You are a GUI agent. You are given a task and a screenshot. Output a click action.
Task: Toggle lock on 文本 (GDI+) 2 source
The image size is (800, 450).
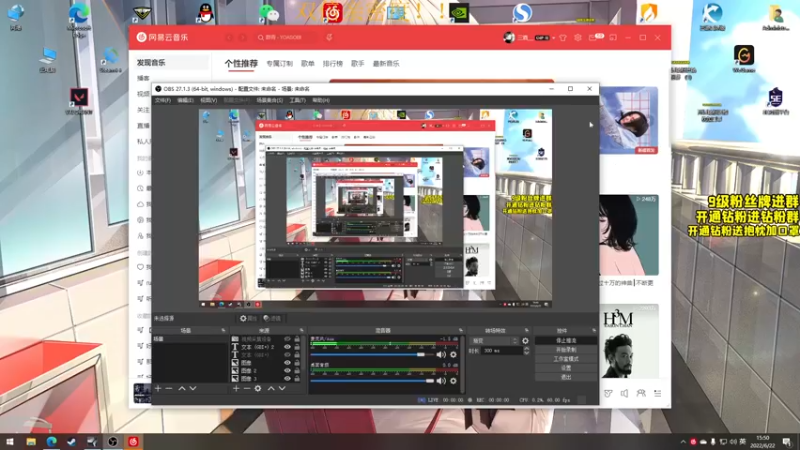pyautogui.click(x=297, y=347)
